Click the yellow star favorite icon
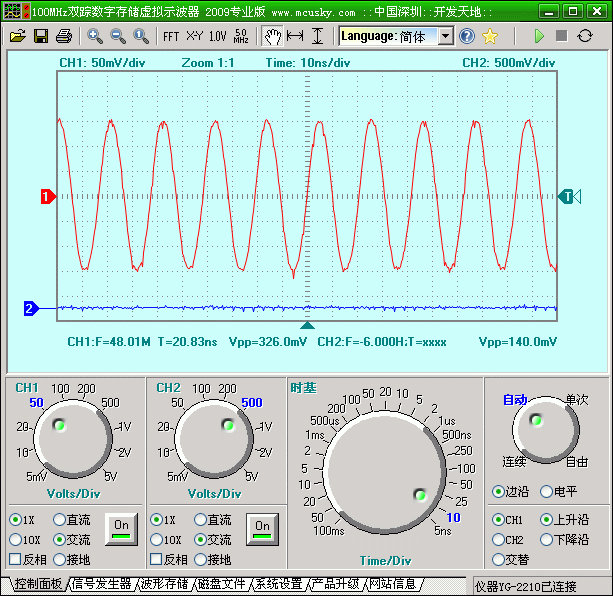Screen dimensions: 613x596 point(490,36)
